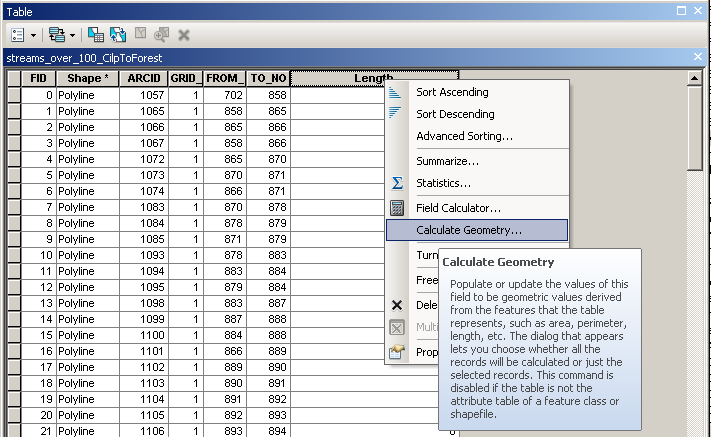
Task: Click the ARCID column header
Action: [x=143, y=78]
